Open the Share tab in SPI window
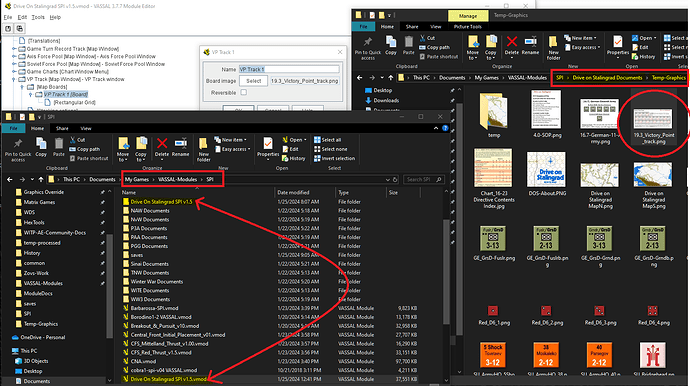Screen dimensions: 690x386 point(62,129)
